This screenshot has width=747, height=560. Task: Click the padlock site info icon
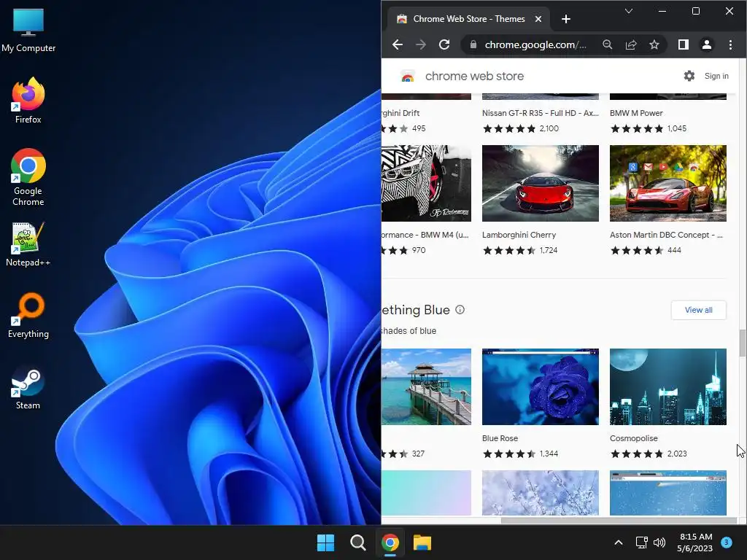473,44
